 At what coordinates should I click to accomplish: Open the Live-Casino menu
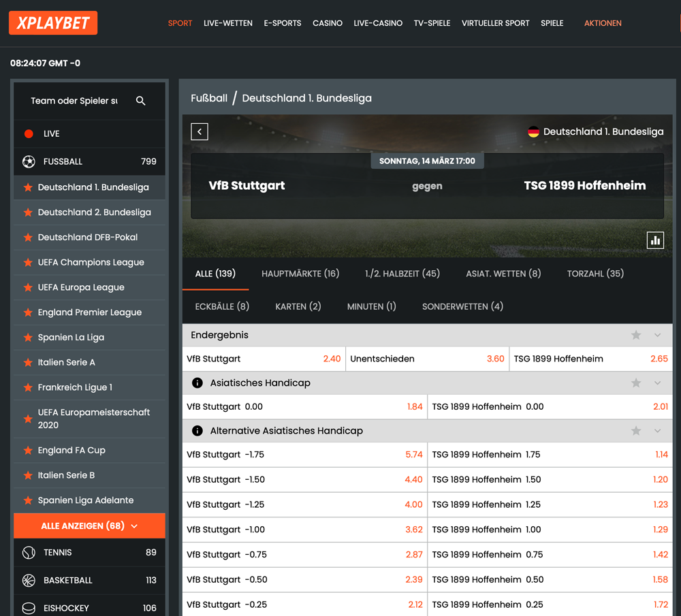(x=378, y=23)
